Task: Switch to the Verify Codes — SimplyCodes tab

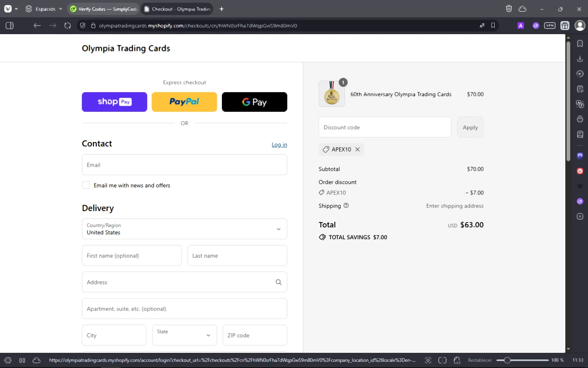Action: click(x=103, y=9)
